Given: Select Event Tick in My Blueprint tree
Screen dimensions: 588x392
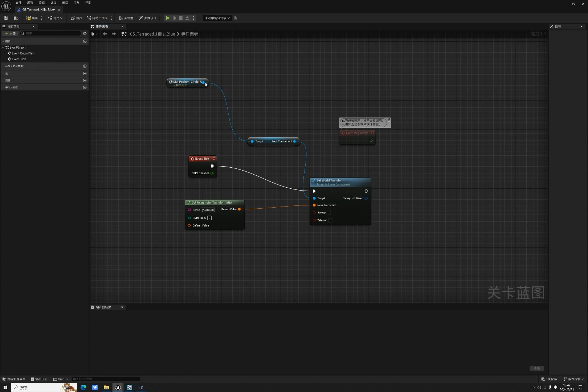Looking at the screenshot, I should 19,59.
